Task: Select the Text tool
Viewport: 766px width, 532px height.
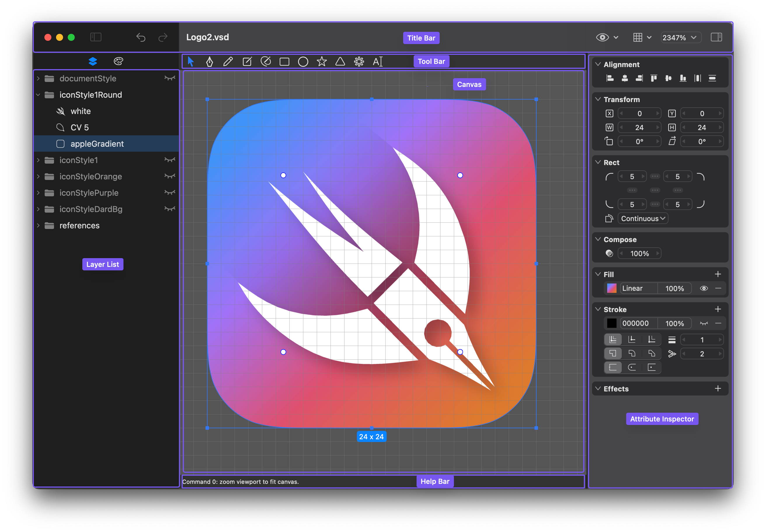Action: [x=378, y=62]
